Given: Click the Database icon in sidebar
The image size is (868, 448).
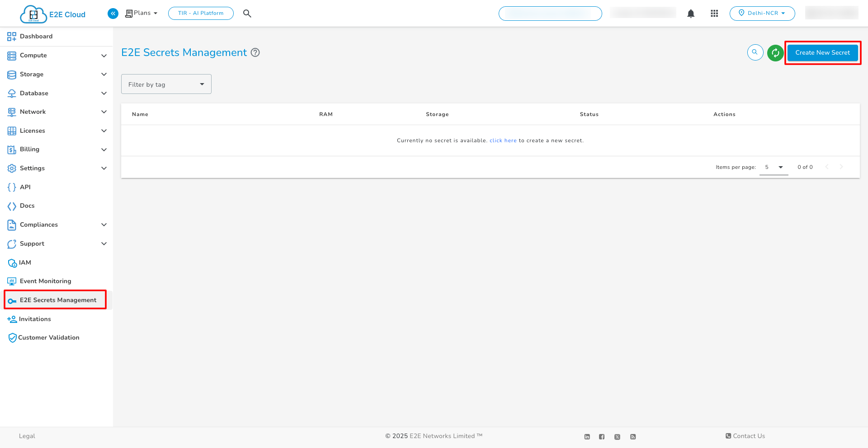Looking at the screenshot, I should [12, 93].
